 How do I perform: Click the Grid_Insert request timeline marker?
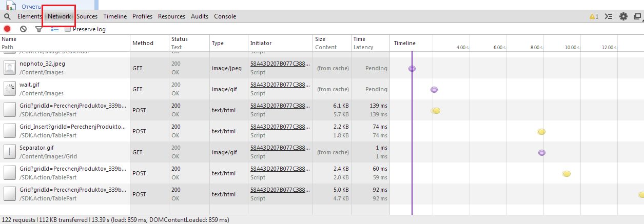541,132
